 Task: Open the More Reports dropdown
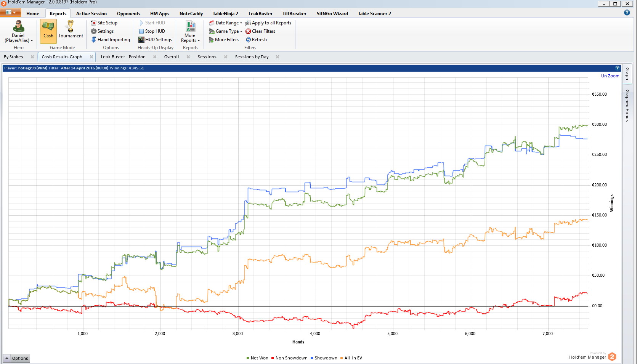point(190,32)
